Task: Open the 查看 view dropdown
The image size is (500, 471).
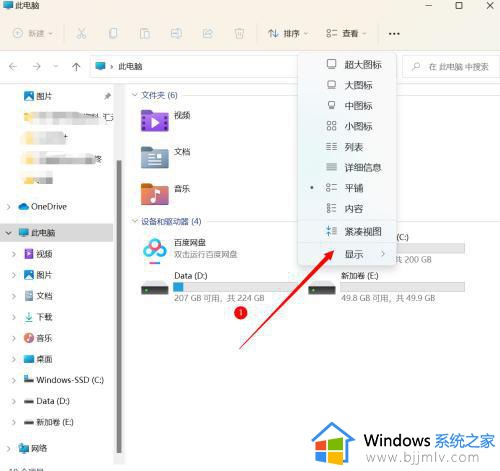Action: [x=346, y=33]
